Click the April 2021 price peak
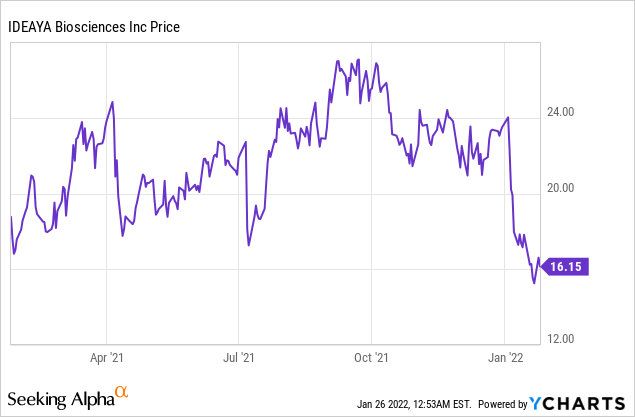 coord(112,102)
